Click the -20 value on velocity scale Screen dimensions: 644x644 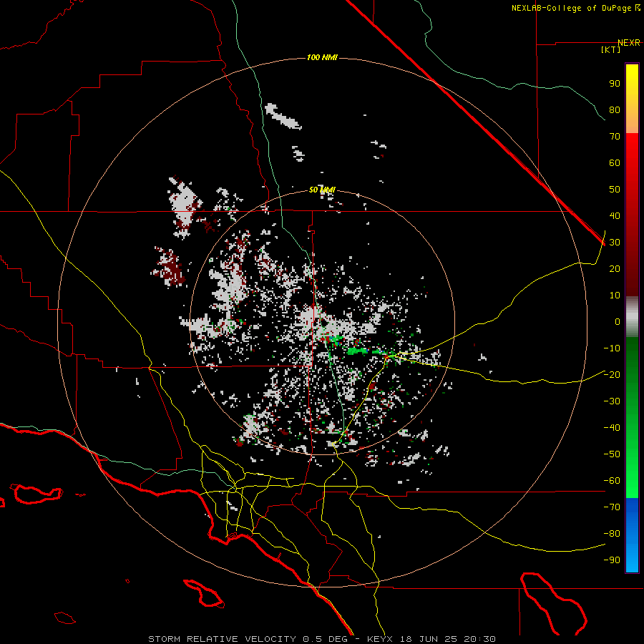(612, 375)
